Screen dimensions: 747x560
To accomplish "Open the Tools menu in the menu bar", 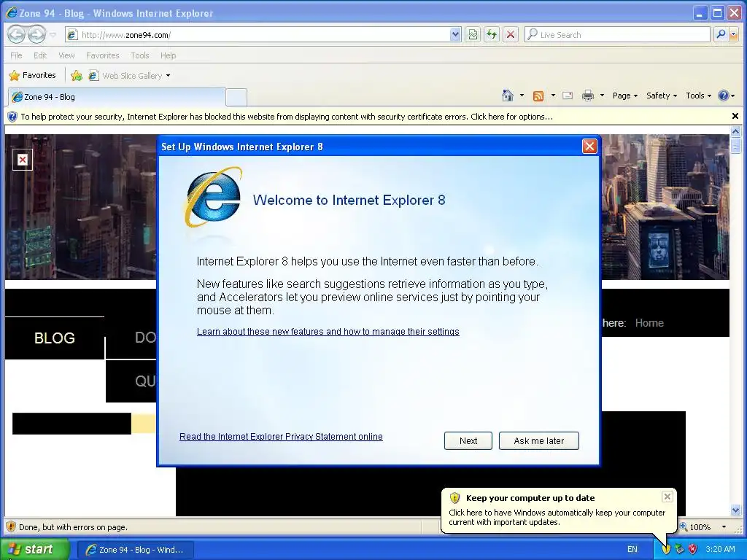I will tap(140, 55).
